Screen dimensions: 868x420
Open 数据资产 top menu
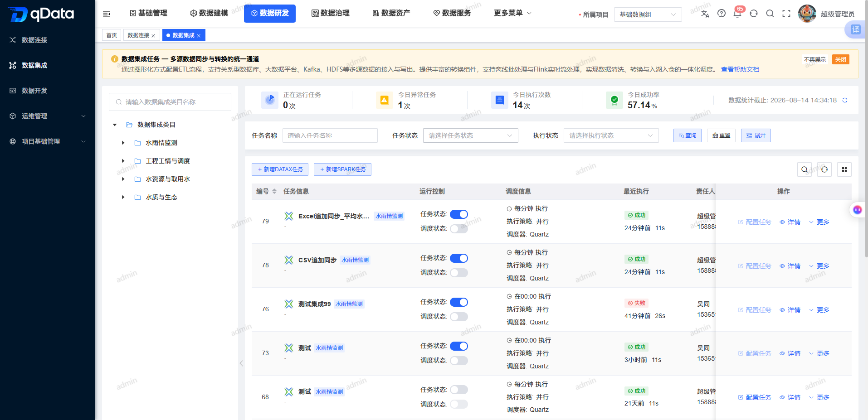[x=391, y=13]
